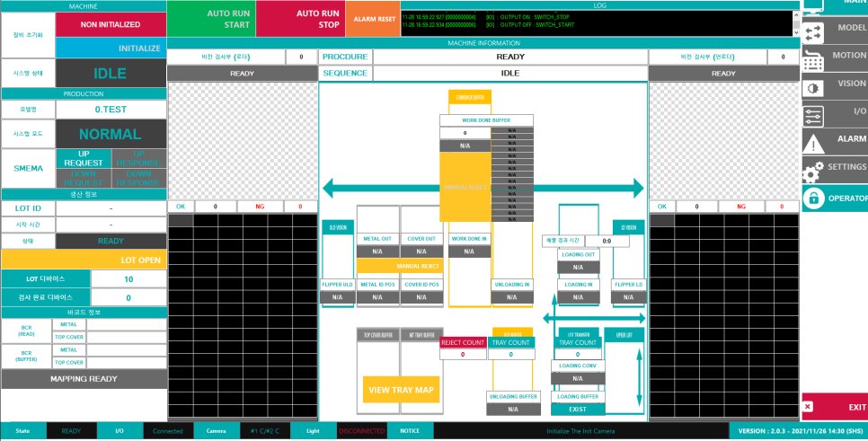The height and width of the screenshot is (441, 868).
Task: Click the NOTICE message Initialize The Init Camera
Action: point(580,431)
